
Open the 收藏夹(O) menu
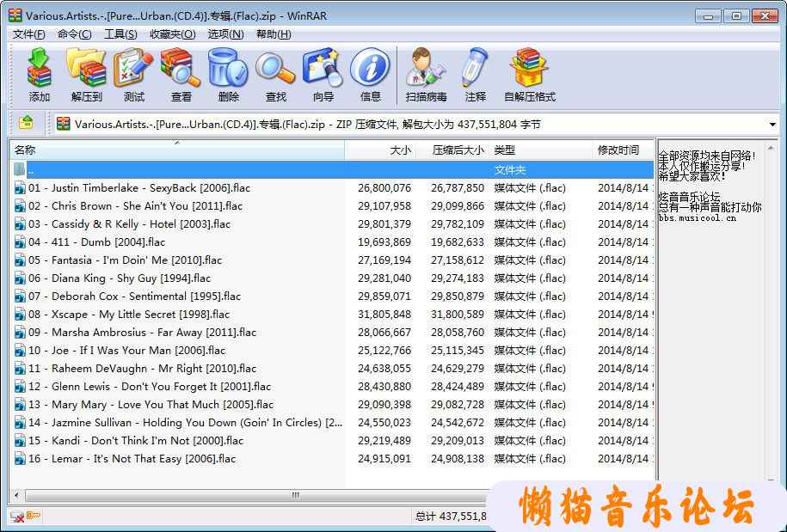click(173, 34)
